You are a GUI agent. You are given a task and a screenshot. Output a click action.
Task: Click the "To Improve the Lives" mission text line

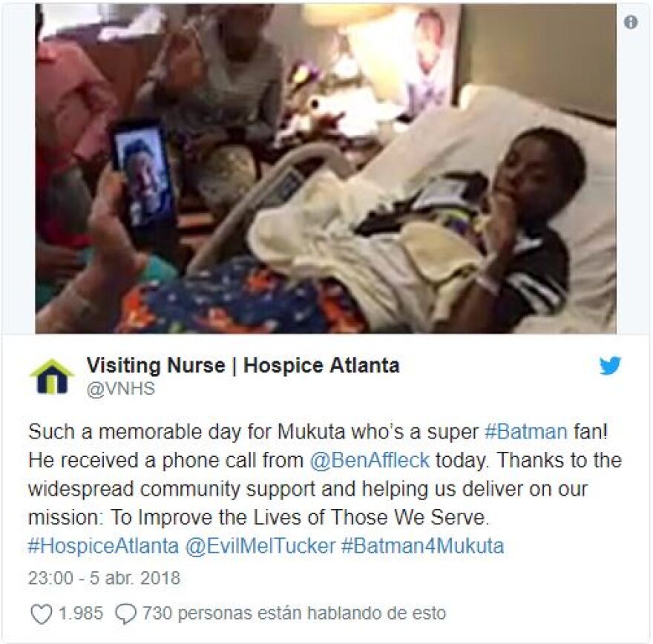tap(298, 517)
